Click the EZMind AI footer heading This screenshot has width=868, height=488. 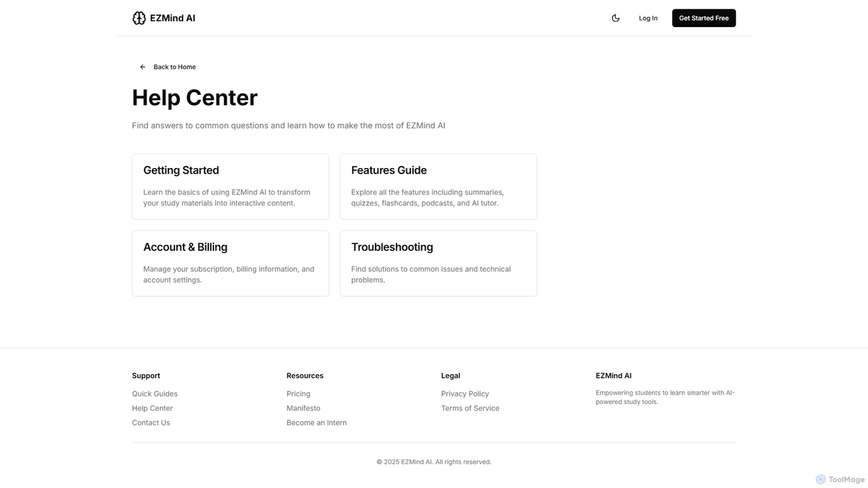pos(614,375)
